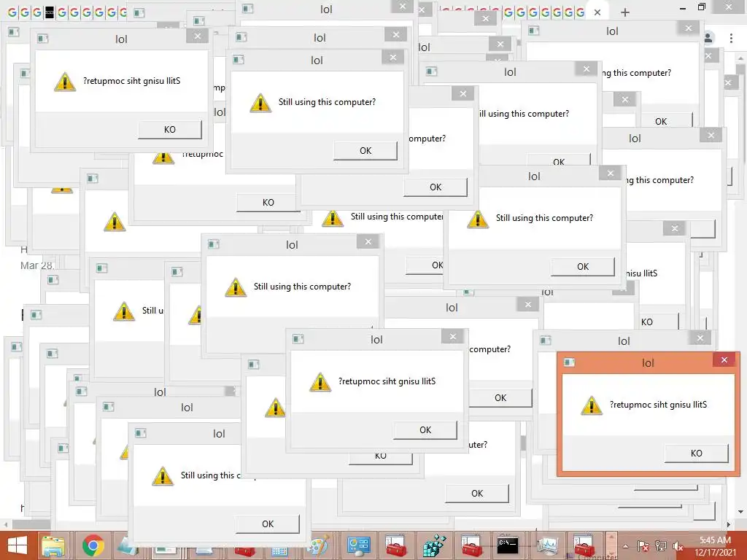Show hidden system tray icons
The height and width of the screenshot is (560, 747).
coord(625,546)
